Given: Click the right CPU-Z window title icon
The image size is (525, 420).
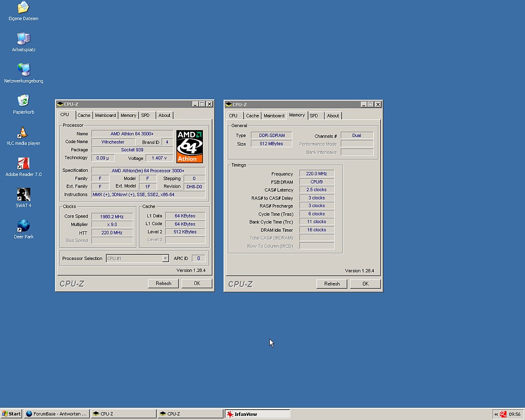Looking at the screenshot, I should [x=229, y=105].
